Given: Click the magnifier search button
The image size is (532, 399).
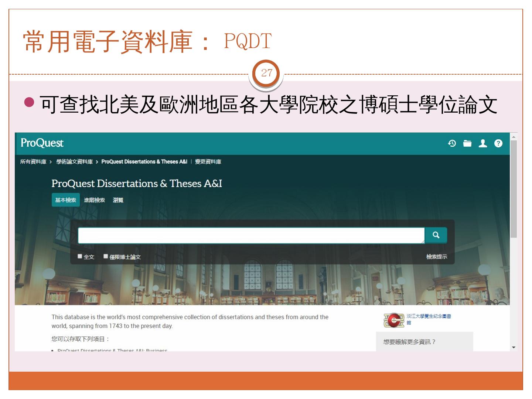Looking at the screenshot, I should point(436,235).
